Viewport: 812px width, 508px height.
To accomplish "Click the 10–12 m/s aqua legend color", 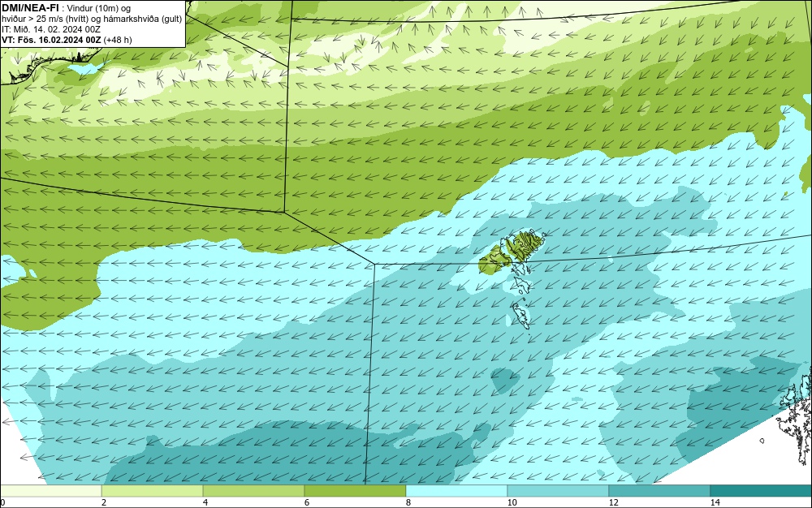I will point(559,491).
